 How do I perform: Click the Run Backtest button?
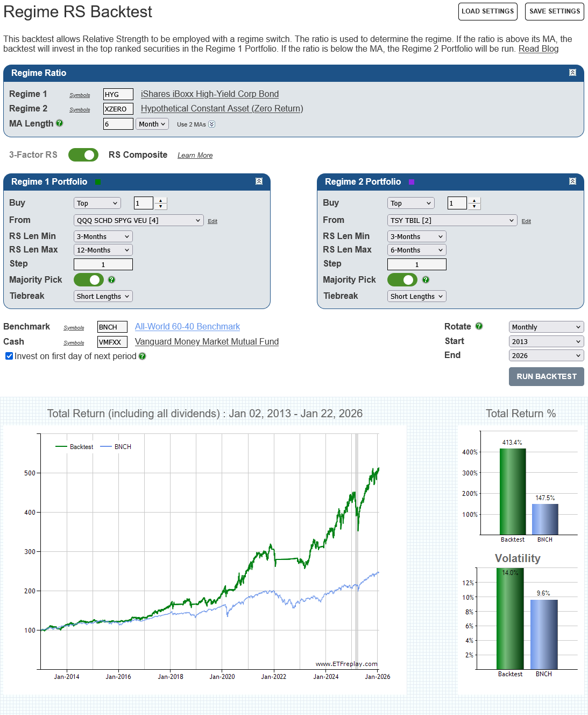click(546, 376)
